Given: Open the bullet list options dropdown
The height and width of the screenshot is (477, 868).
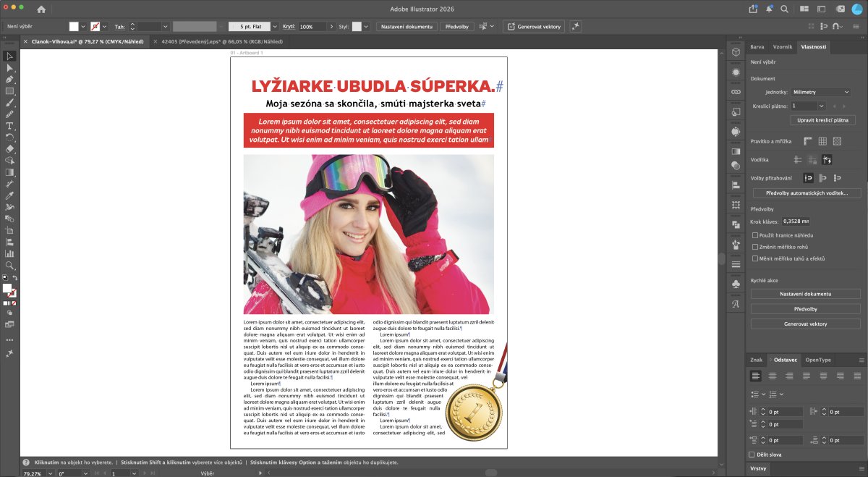Looking at the screenshot, I should [x=764, y=394].
